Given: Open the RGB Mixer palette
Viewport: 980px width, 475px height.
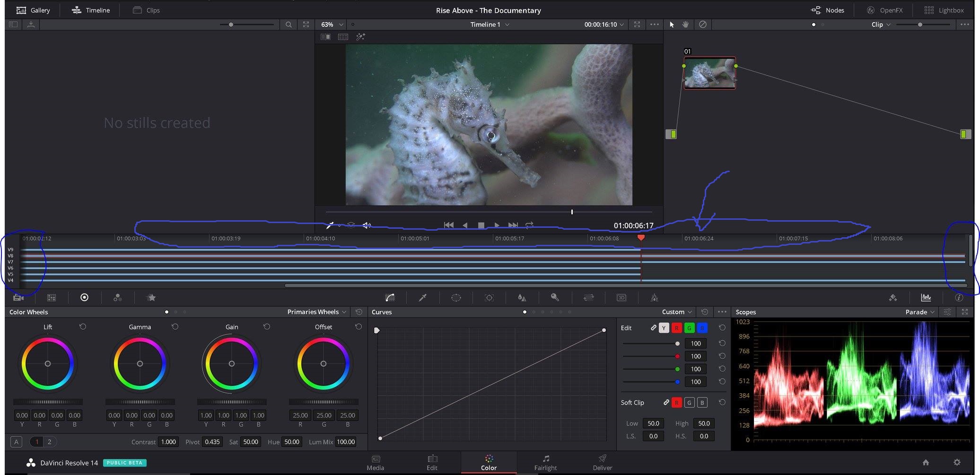Looking at the screenshot, I should click(x=117, y=297).
